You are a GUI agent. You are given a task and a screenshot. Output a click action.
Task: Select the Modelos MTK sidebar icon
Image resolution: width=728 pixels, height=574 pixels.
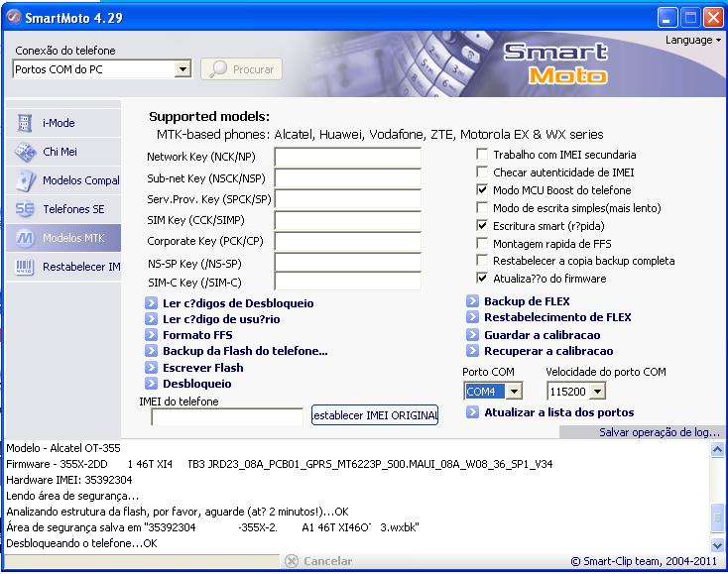click(x=25, y=238)
